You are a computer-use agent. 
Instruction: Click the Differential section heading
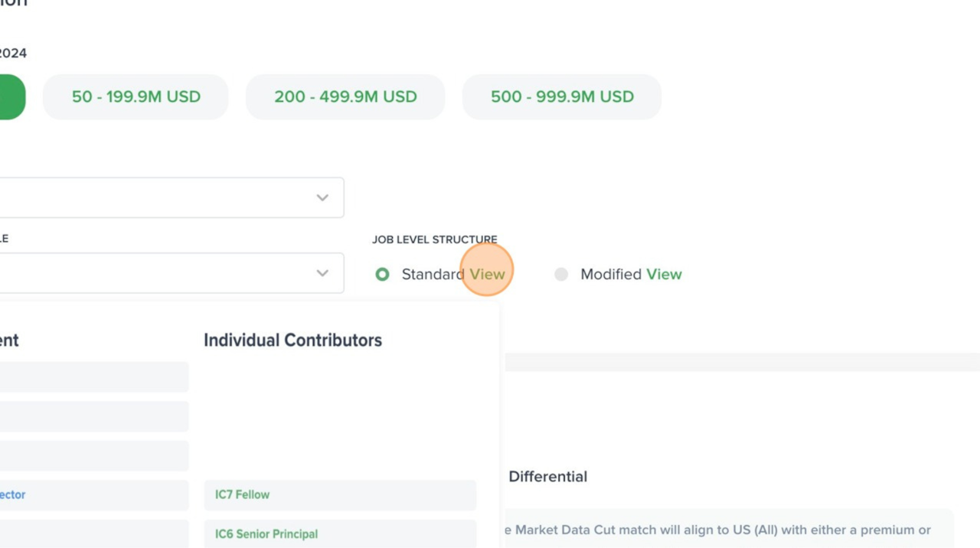click(x=547, y=477)
